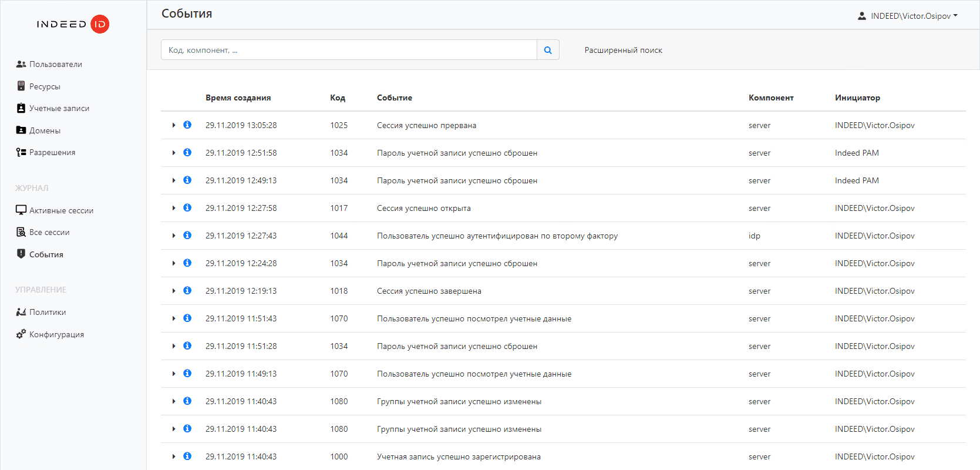Screen dimensions: 980x470
Task: Click info icon for 11:49:13 event
Action: 187,373
